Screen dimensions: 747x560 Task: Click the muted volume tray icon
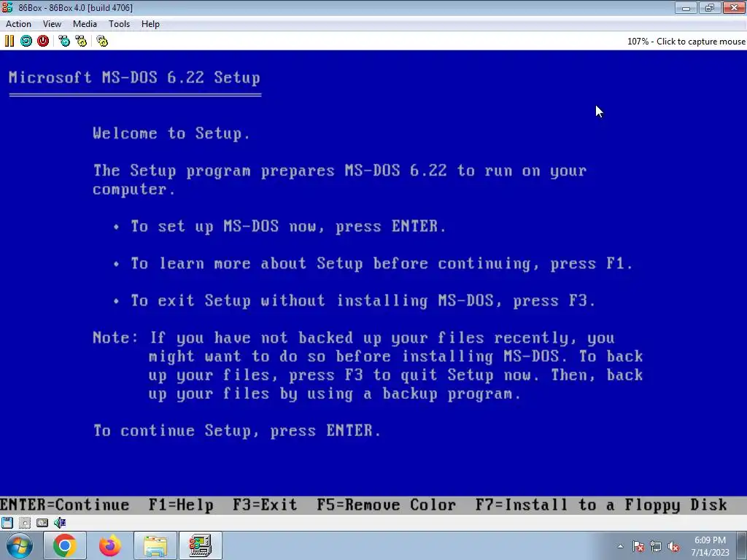point(673,546)
